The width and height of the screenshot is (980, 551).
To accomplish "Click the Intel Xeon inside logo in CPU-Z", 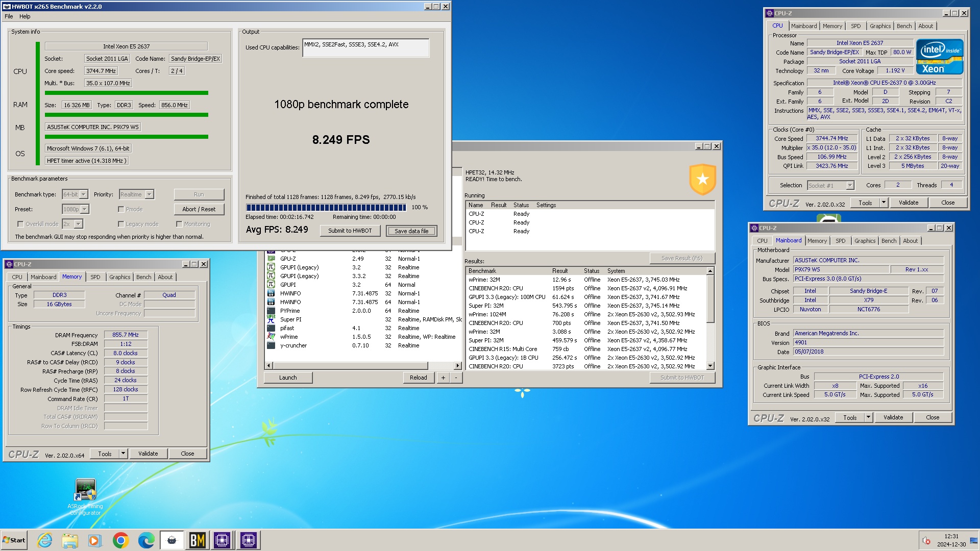I will [x=940, y=57].
